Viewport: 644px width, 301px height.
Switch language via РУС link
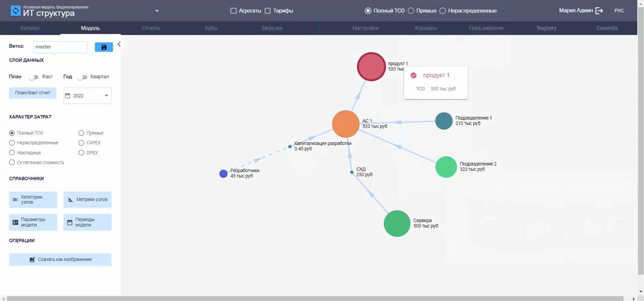pyautogui.click(x=619, y=11)
